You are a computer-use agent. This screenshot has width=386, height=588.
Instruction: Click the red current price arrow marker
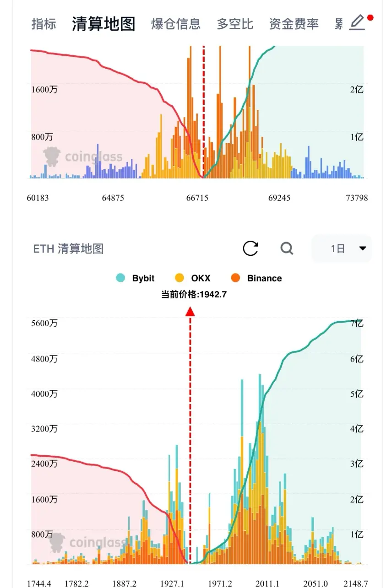(x=190, y=312)
